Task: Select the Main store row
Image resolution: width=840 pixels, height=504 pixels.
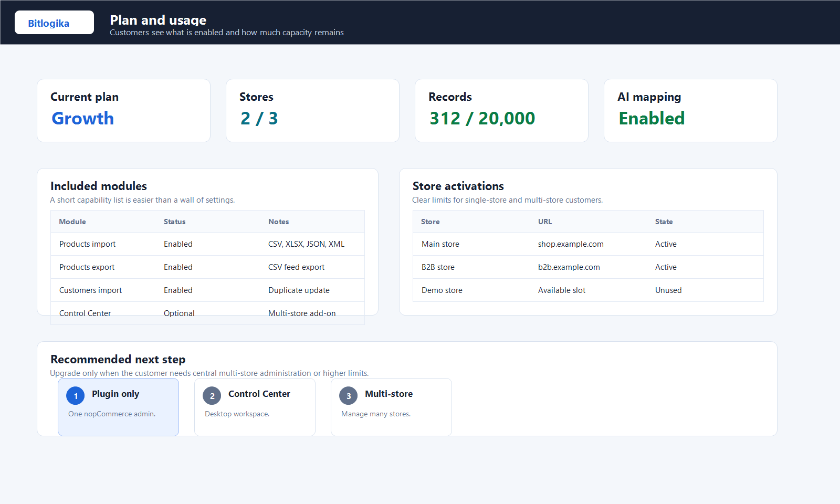Action: (588, 244)
